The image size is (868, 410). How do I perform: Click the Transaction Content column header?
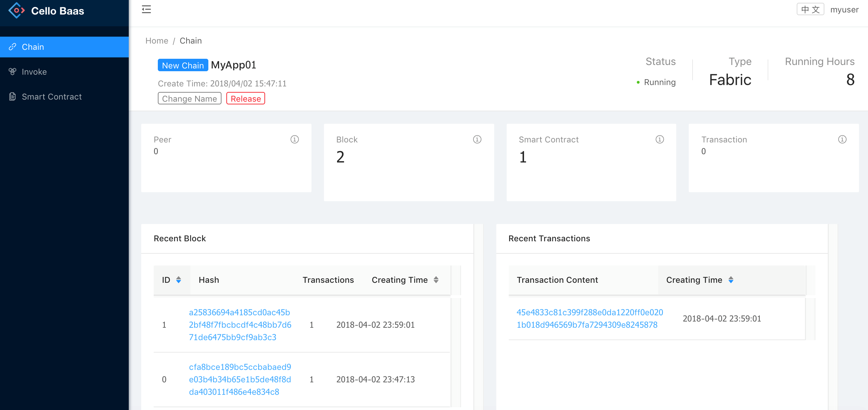point(557,280)
